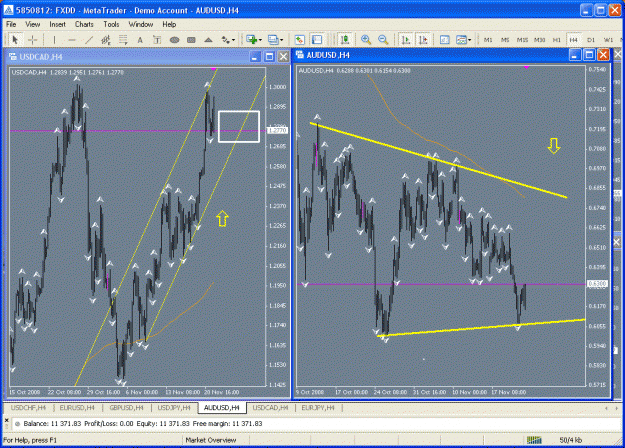Open the File menu

pyautogui.click(x=11, y=24)
